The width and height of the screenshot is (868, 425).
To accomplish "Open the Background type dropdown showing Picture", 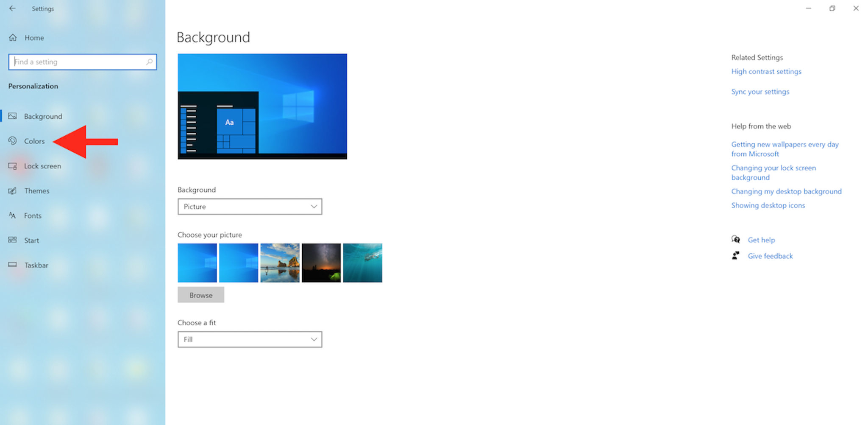I will coord(250,207).
